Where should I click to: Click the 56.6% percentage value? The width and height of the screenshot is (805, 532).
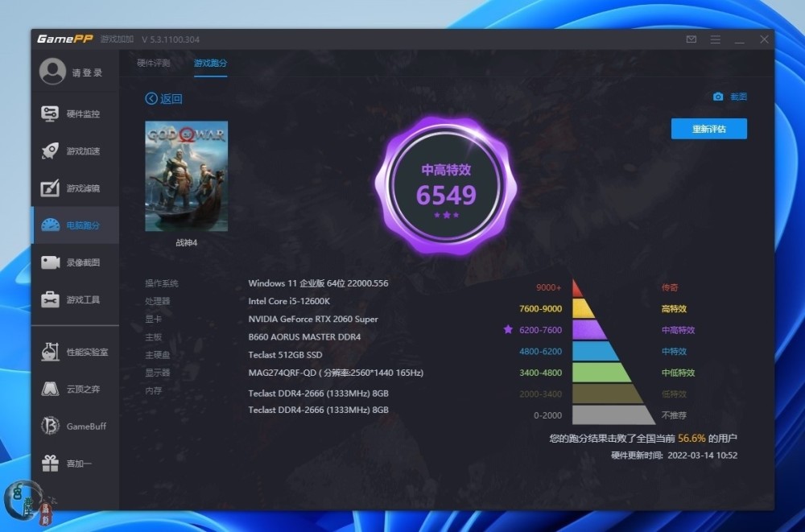691,438
